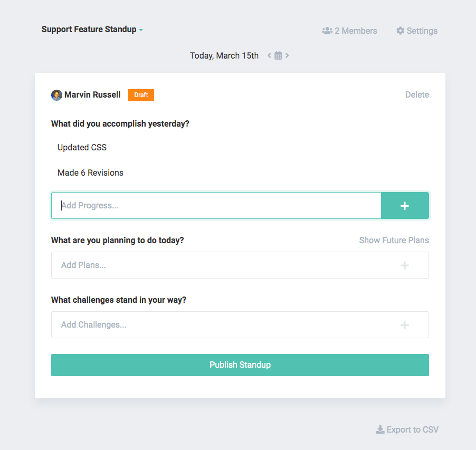
Task: Click the Export to CSV download icon
Action: click(380, 429)
